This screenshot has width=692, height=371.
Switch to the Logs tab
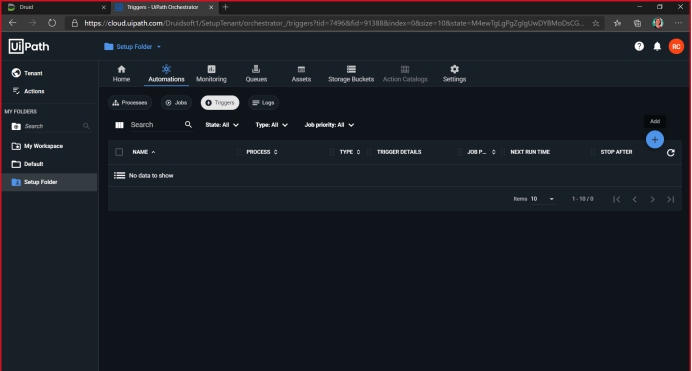tap(263, 103)
